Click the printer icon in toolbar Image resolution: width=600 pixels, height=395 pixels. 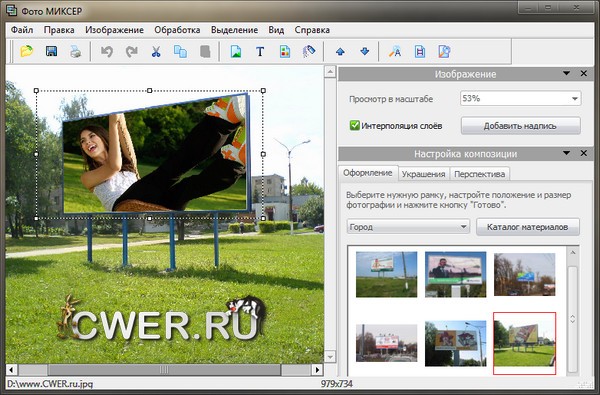(75, 51)
